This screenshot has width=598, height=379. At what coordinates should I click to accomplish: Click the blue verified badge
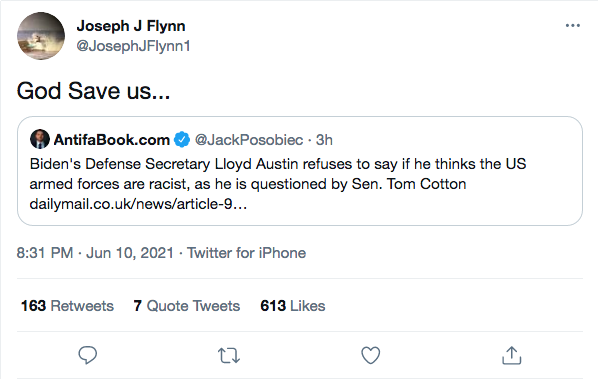182,140
